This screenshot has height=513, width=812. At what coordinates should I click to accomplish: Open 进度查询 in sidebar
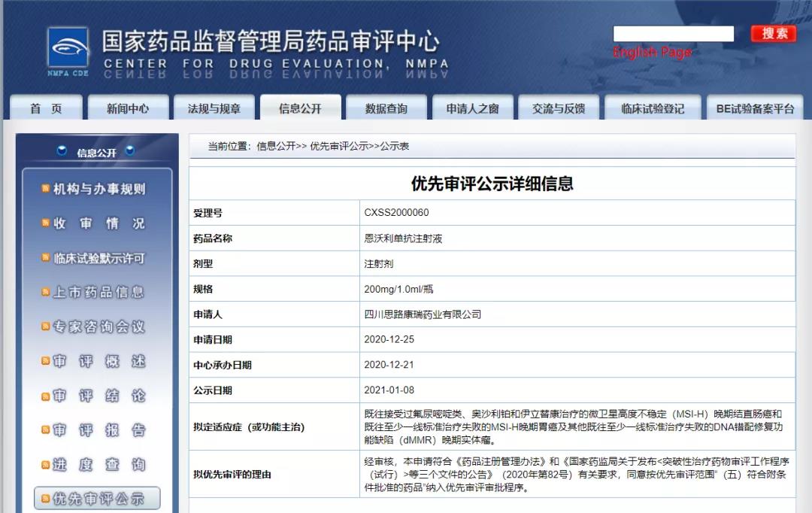[x=99, y=464]
